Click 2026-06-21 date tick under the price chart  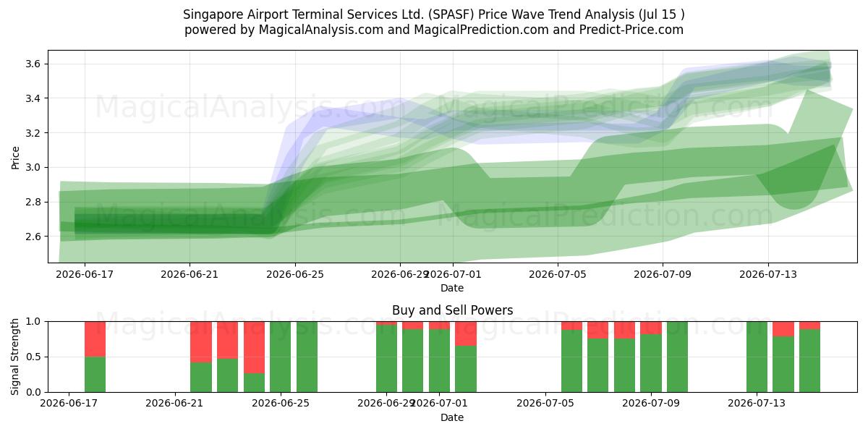pos(190,274)
